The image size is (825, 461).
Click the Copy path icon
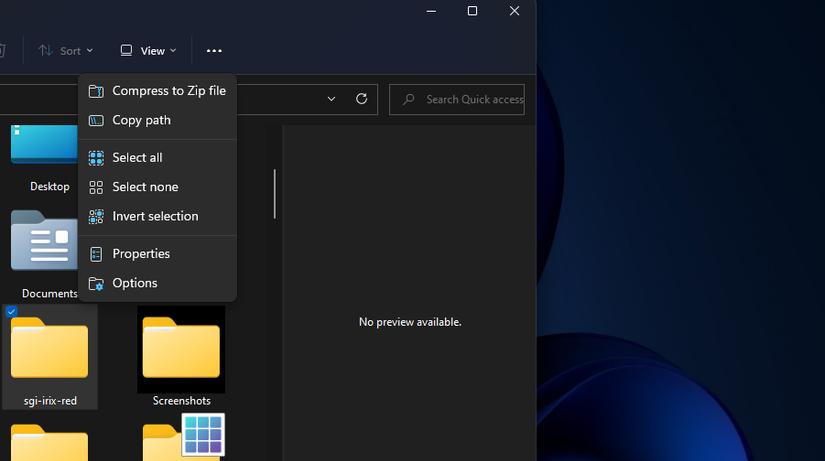[96, 121]
